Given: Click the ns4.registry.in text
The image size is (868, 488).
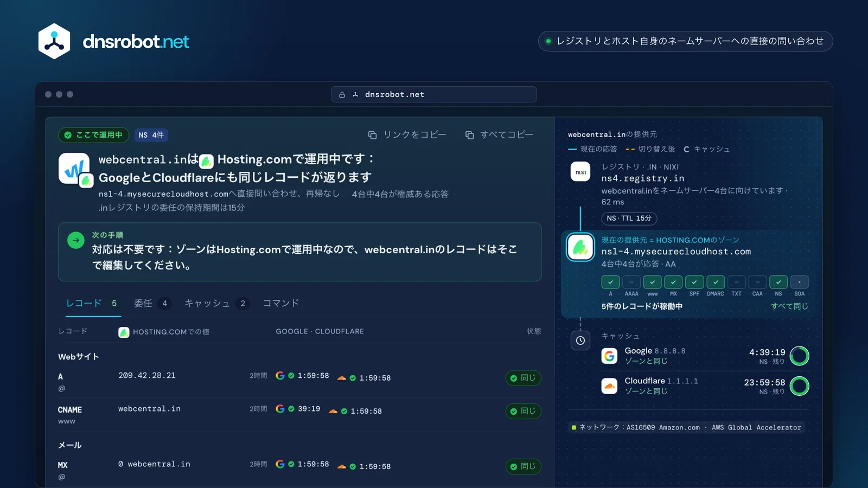Looking at the screenshot, I should [643, 178].
